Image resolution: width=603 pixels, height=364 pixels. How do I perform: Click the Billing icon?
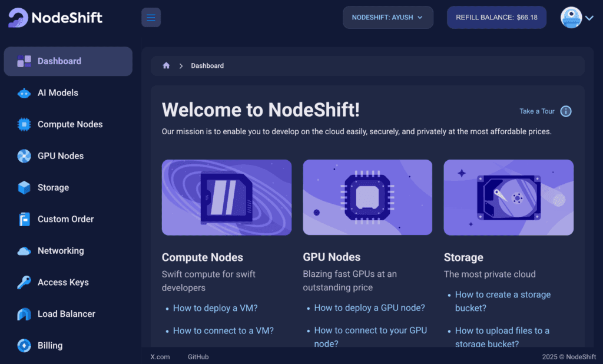click(x=24, y=346)
